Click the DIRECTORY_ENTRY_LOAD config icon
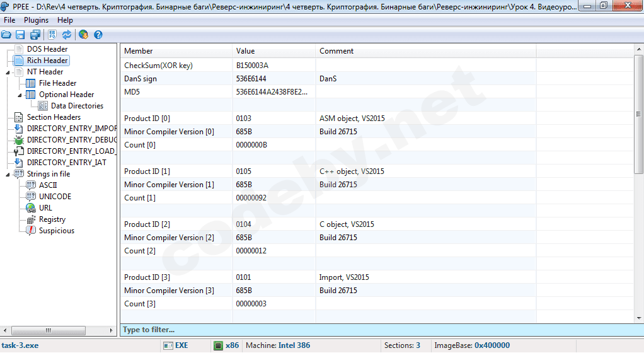 pos(18,151)
